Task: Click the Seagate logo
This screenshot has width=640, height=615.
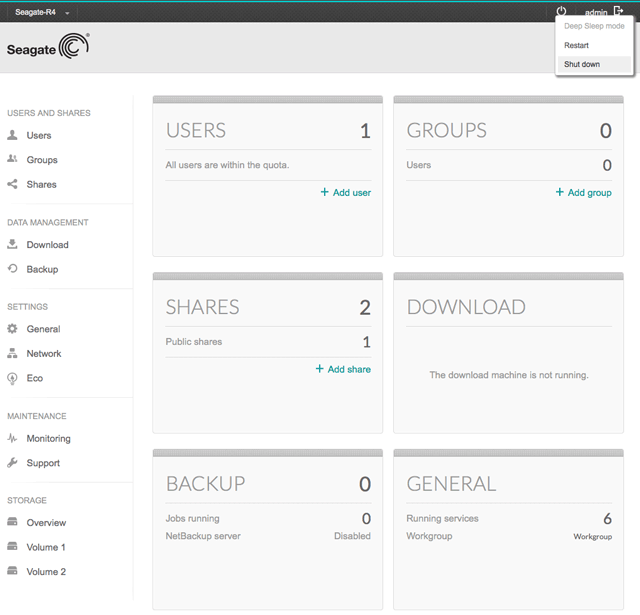Action: (48, 48)
